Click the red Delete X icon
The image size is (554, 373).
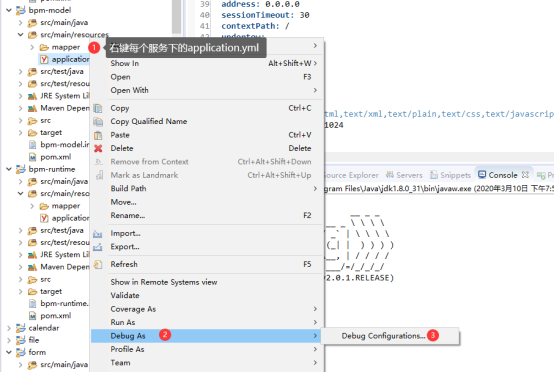98,149
